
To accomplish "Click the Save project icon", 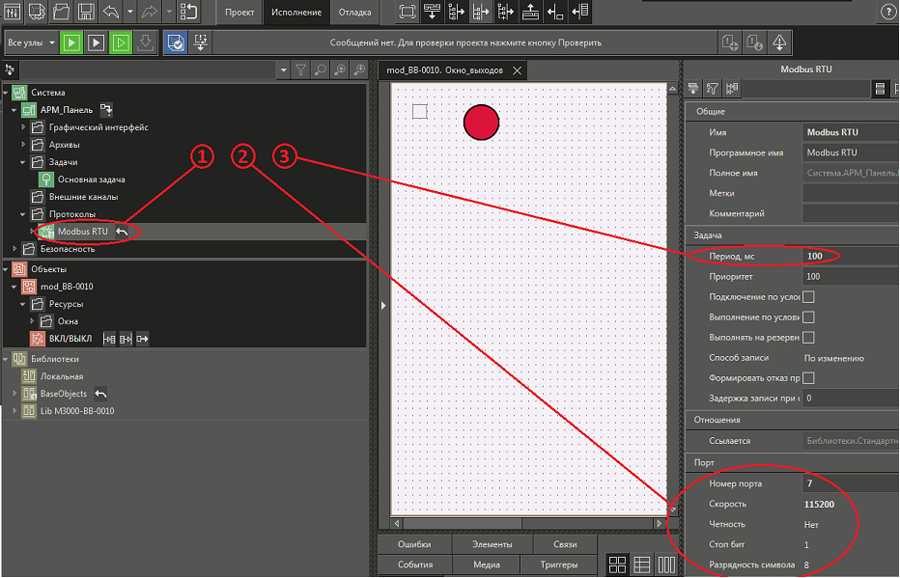I will pos(87,13).
